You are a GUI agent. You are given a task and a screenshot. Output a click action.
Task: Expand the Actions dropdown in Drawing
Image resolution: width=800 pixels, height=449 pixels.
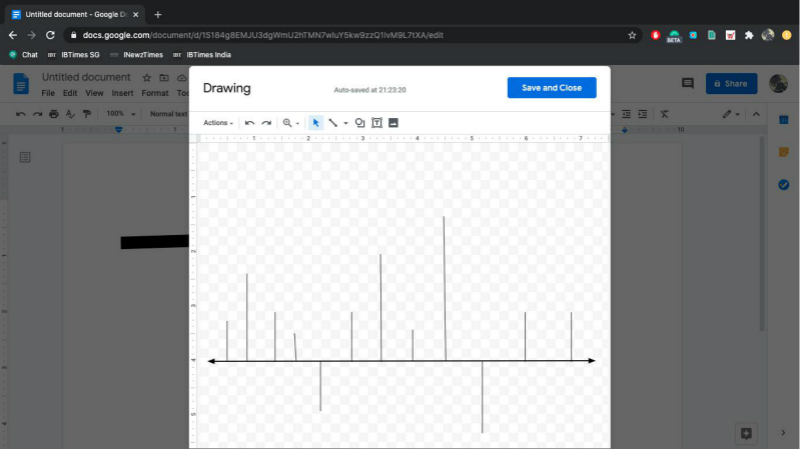[218, 123]
